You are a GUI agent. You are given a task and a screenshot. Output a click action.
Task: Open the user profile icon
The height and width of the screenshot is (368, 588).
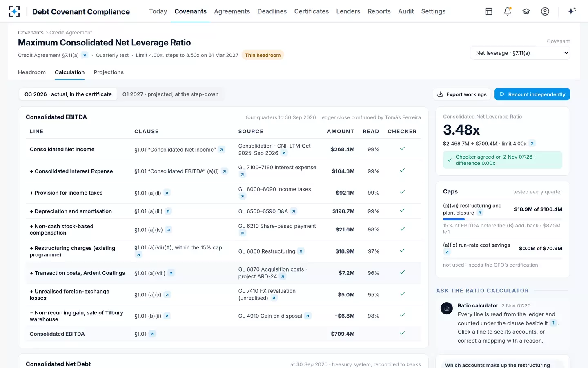coord(545,11)
